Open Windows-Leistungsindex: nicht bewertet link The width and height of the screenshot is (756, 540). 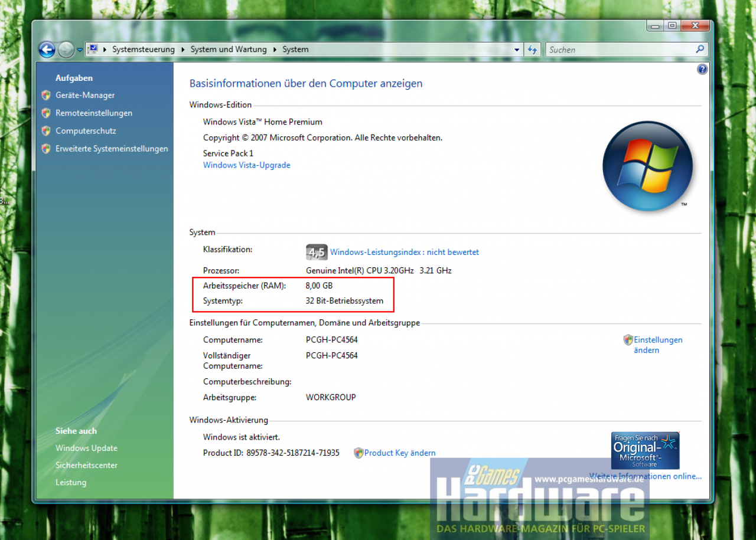pyautogui.click(x=405, y=252)
